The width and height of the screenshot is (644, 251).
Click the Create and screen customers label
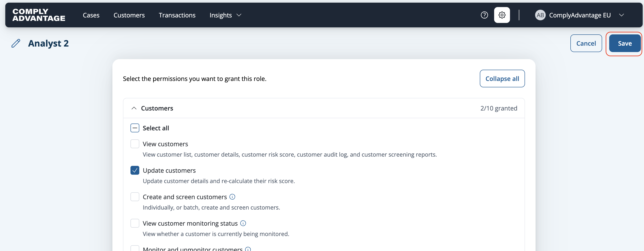tap(185, 197)
